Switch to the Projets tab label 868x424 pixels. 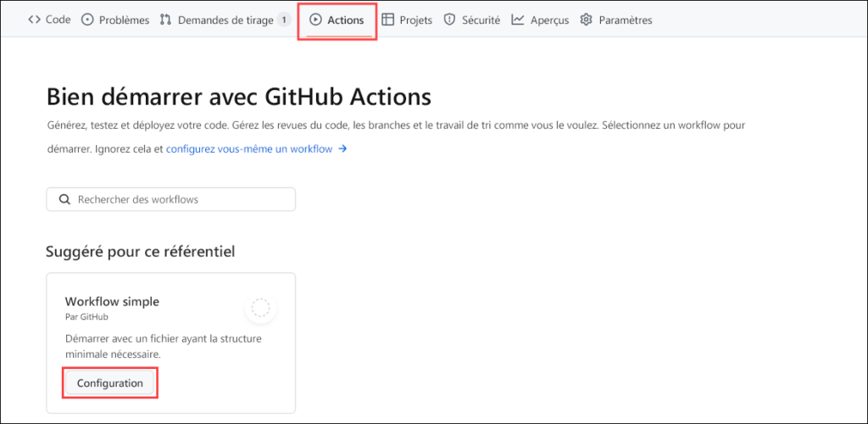pyautogui.click(x=415, y=20)
